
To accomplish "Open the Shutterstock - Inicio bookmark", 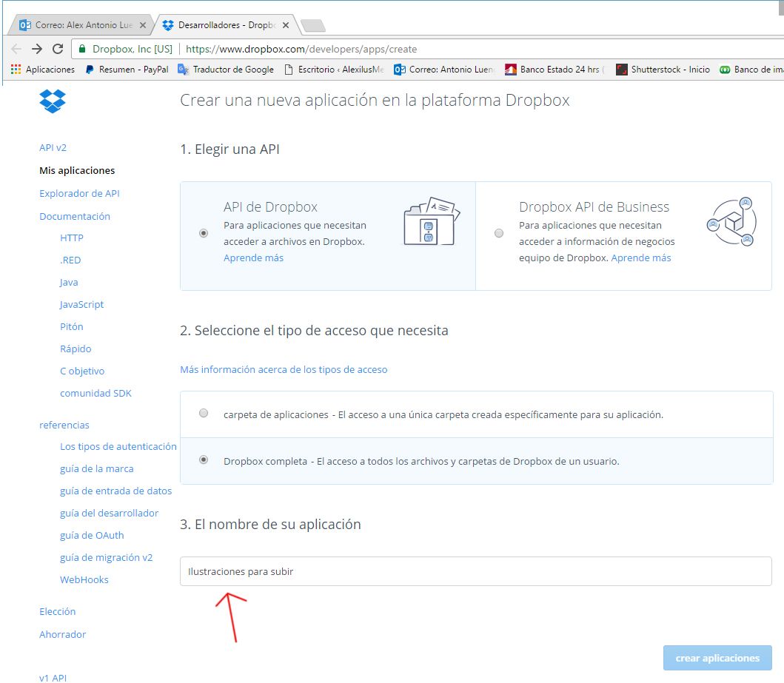I will tap(663, 70).
